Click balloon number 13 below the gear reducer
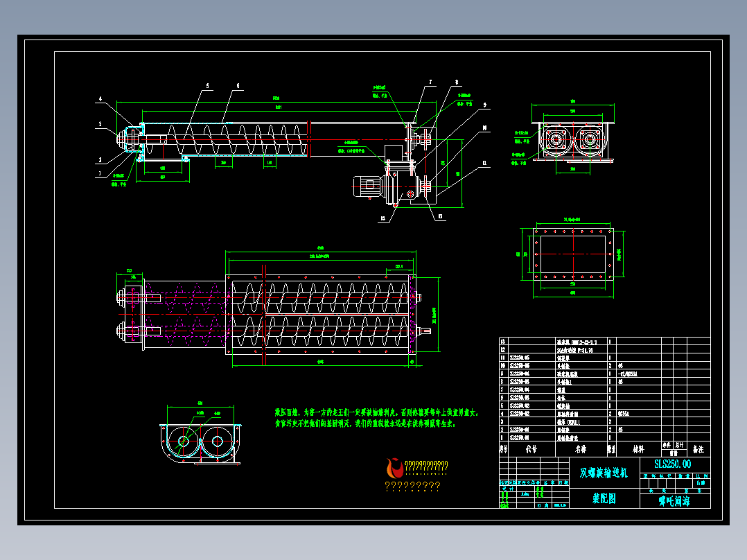The height and width of the screenshot is (560, 747). coord(383,218)
